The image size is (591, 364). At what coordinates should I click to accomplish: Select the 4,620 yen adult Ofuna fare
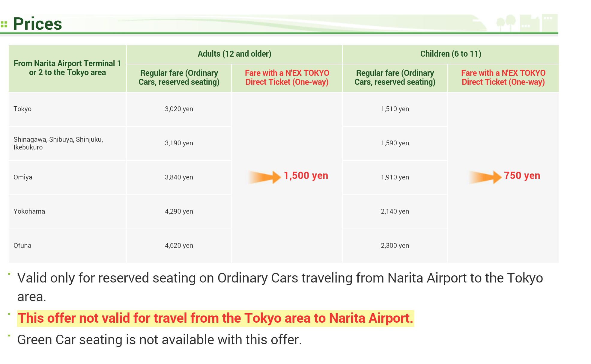click(x=179, y=246)
